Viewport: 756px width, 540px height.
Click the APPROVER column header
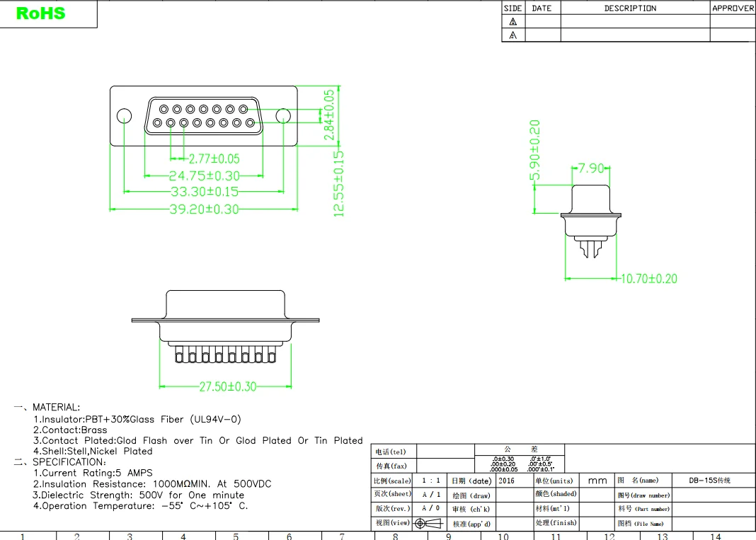pos(733,8)
